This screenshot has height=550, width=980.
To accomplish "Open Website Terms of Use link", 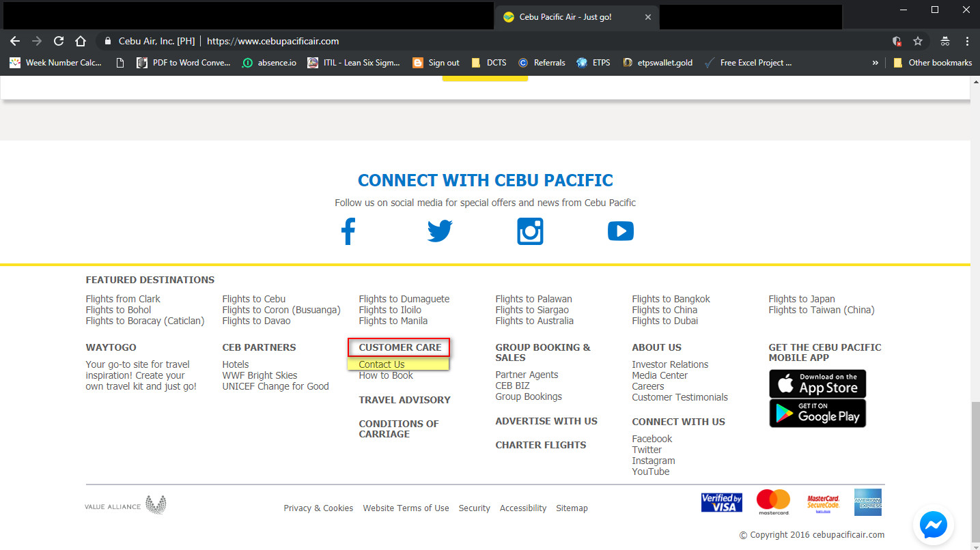I will (x=406, y=508).
